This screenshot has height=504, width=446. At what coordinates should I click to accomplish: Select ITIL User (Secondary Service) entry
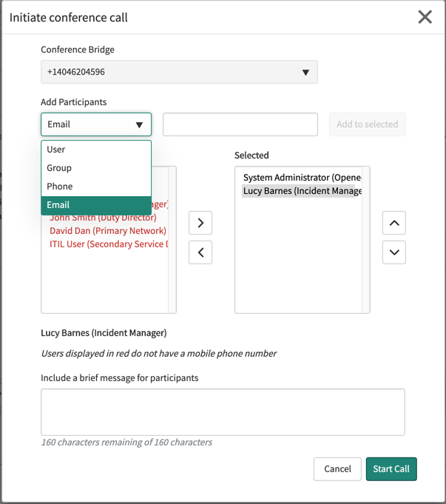click(x=109, y=244)
